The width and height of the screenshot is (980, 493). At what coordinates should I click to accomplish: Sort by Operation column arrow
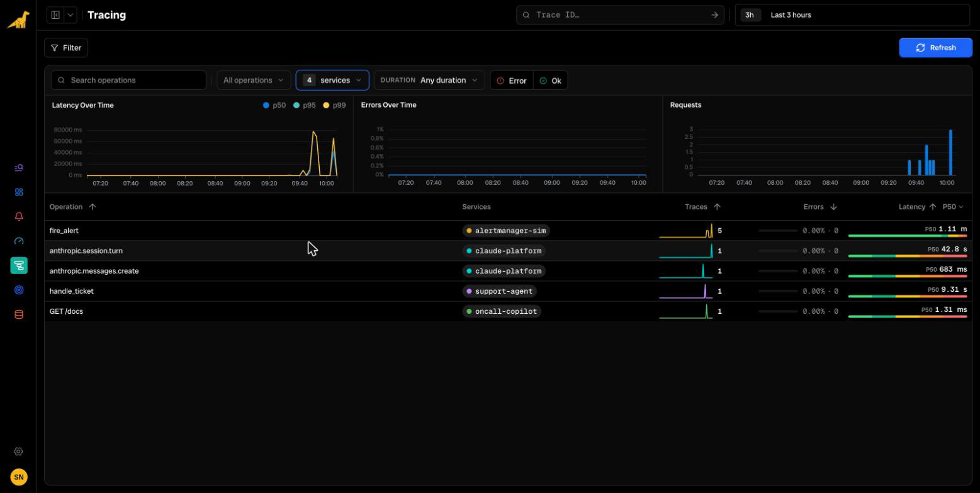pos(93,207)
